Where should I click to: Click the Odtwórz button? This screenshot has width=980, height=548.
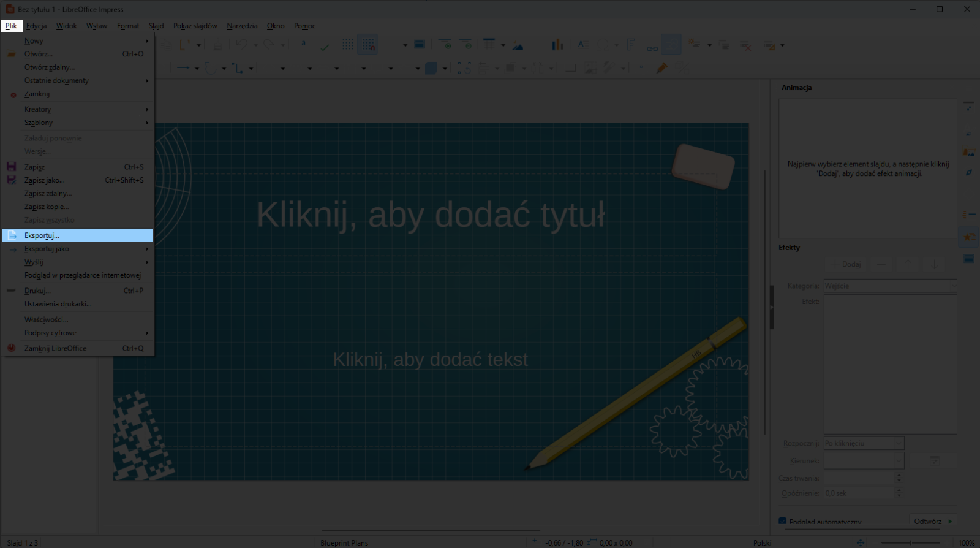933,521
